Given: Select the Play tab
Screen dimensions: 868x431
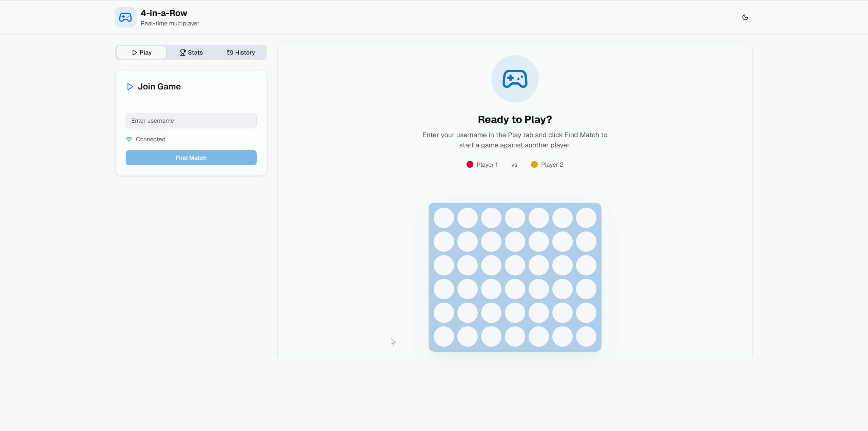Looking at the screenshot, I should coord(141,53).
